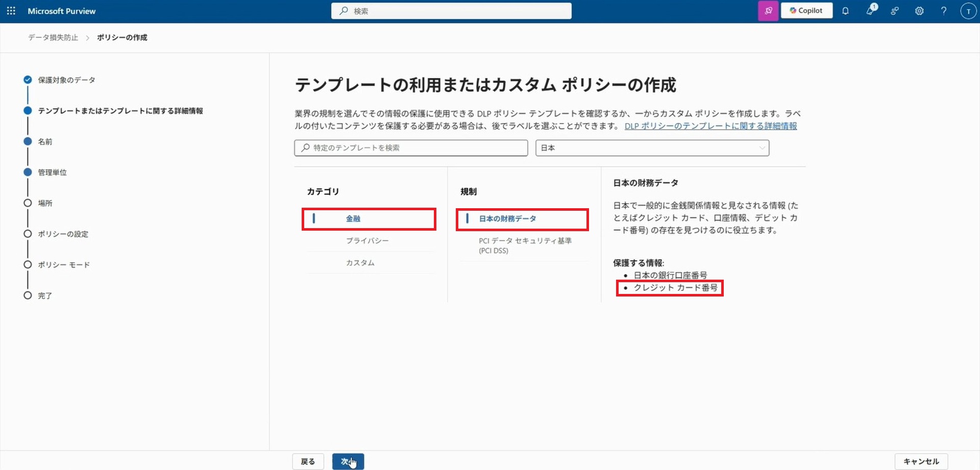Choose 日本の財務データ regulation template
Screen dimensions: 980x470
[x=507, y=219]
